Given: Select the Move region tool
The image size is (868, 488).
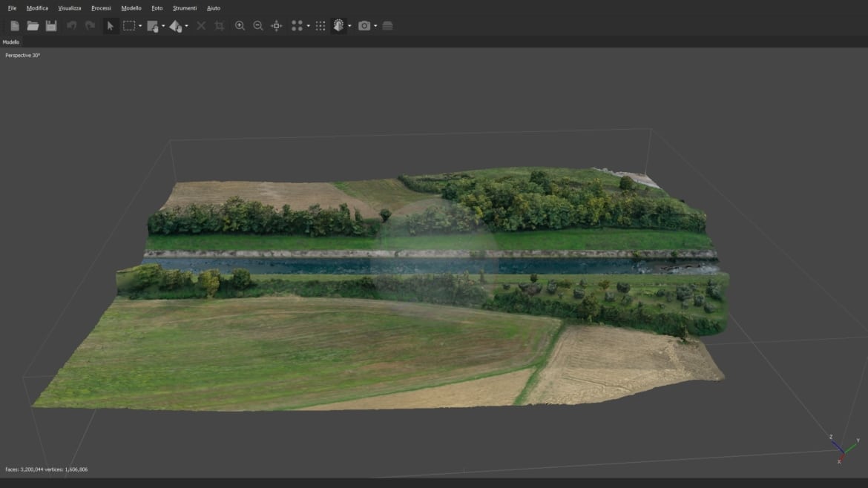Looking at the screenshot, I should (153, 25).
